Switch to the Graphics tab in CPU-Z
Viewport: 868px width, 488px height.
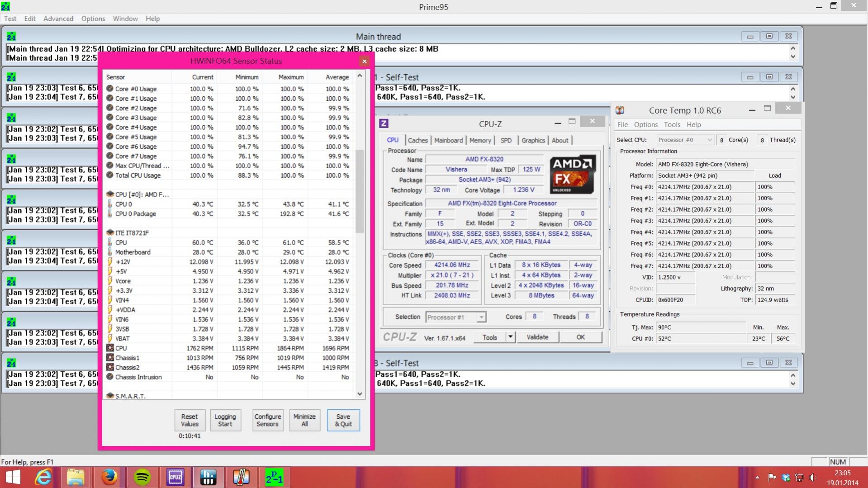533,140
